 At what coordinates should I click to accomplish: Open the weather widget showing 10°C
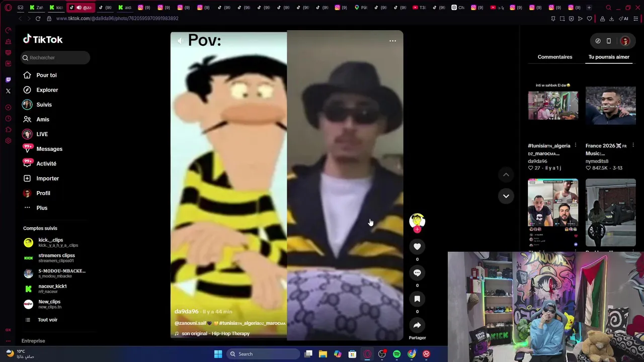pyautogui.click(x=20, y=354)
